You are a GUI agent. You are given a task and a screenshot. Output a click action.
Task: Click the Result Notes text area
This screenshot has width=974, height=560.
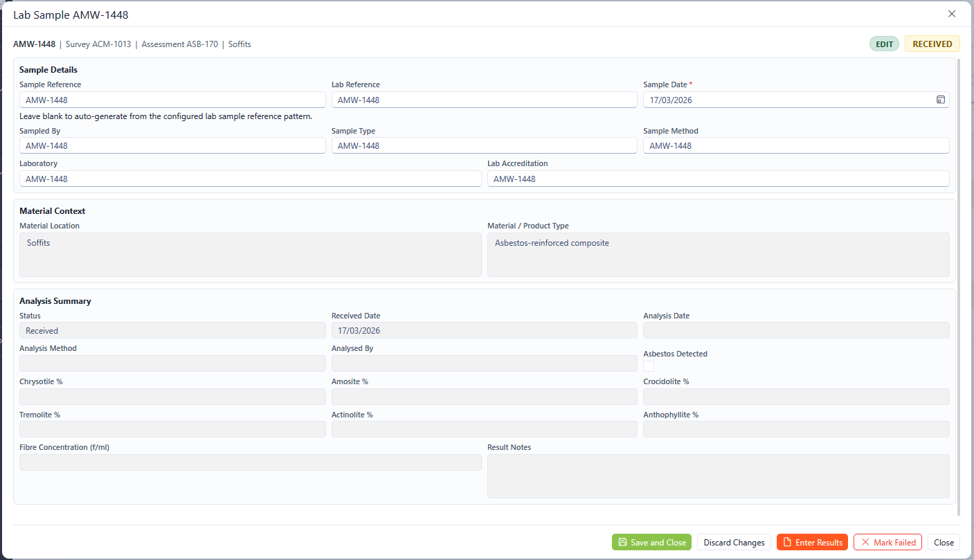(718, 476)
